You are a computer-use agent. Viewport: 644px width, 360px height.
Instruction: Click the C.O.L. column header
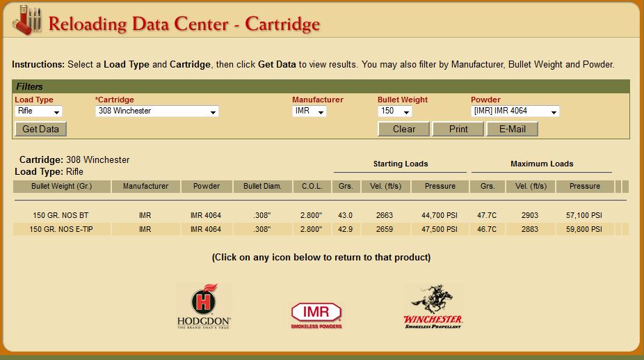(x=312, y=187)
